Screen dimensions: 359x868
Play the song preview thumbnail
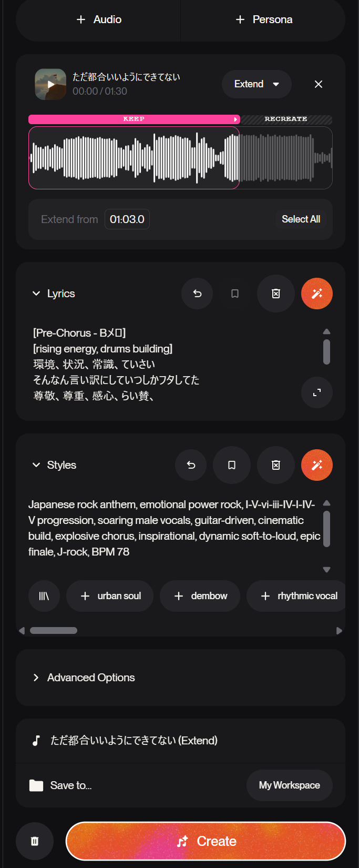50,84
